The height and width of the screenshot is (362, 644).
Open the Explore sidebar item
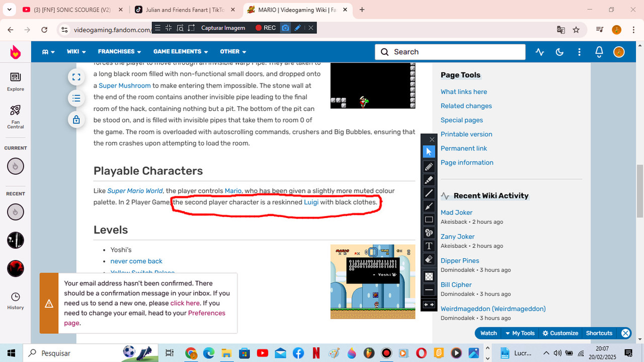click(x=16, y=82)
